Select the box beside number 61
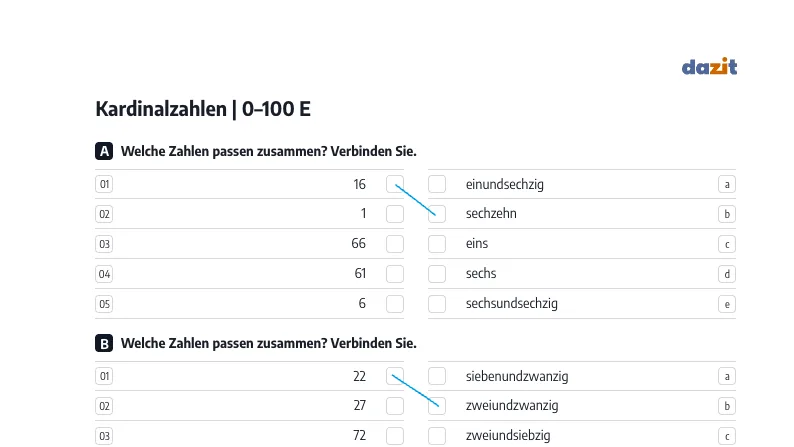The width and height of the screenshot is (794, 447). pos(395,274)
